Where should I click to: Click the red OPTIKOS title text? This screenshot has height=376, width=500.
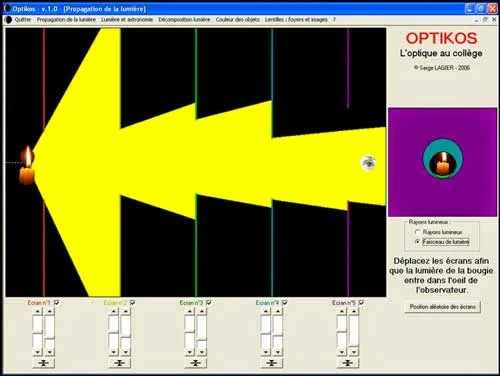441,38
